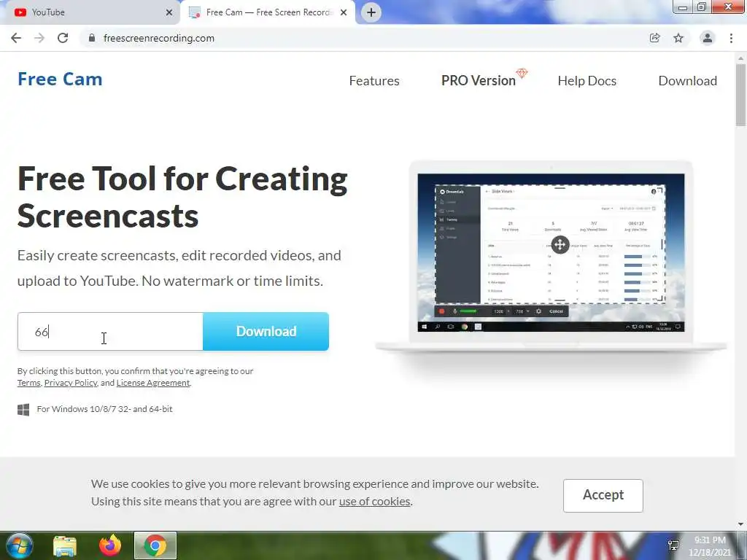
Task: Close the Free Cam tab
Action: 344,12
